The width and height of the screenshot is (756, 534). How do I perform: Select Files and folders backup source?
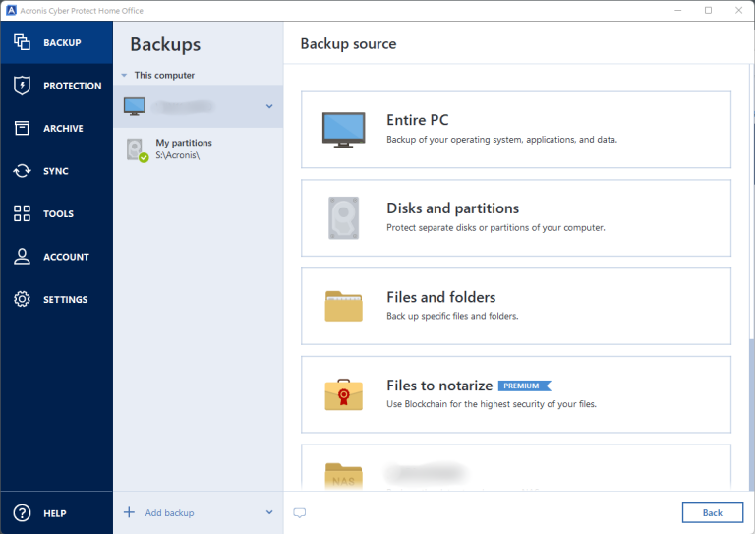(516, 306)
